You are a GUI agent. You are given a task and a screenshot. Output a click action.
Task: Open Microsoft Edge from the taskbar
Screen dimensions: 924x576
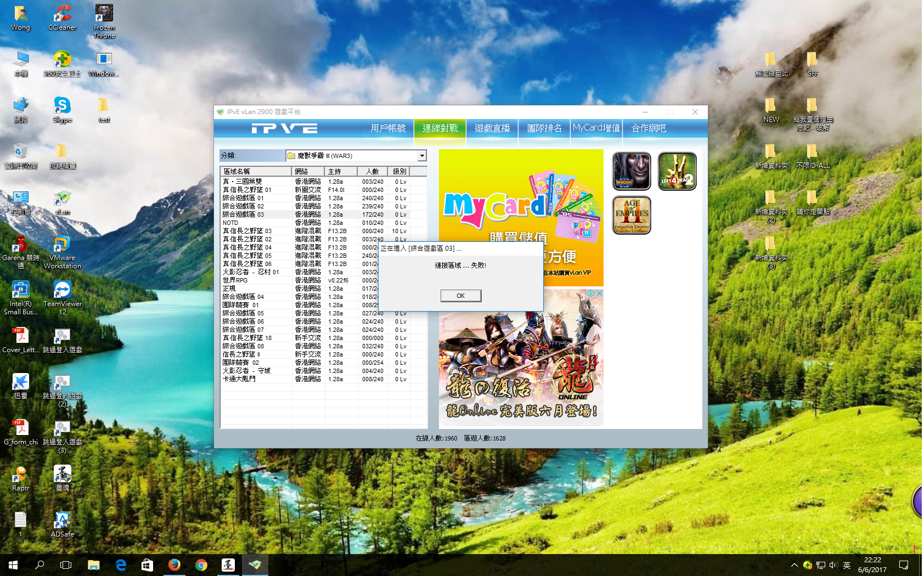[121, 564]
